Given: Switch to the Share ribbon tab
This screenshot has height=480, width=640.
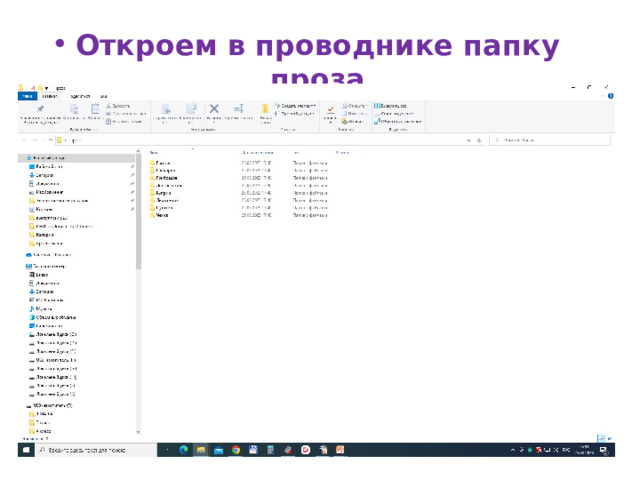Looking at the screenshot, I should (80, 96).
